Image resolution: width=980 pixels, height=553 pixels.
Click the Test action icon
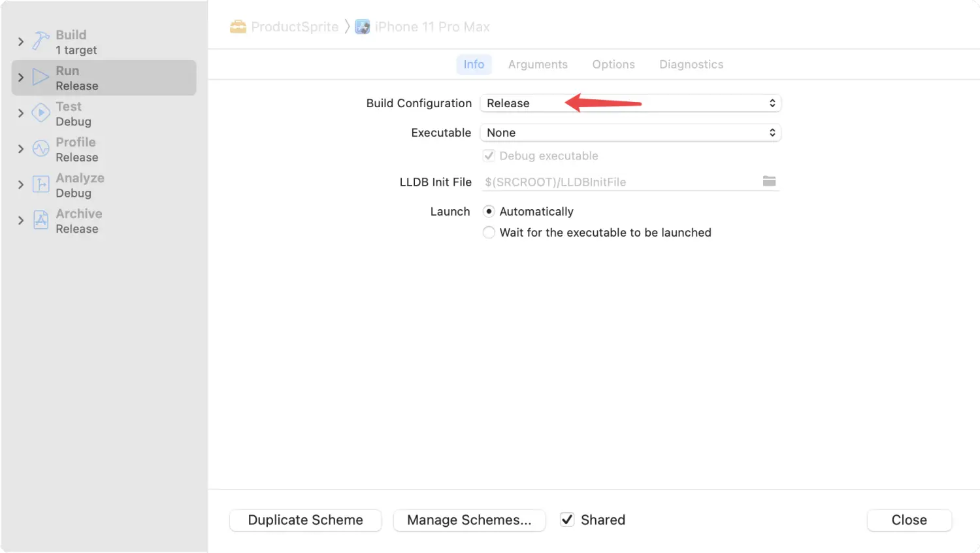pyautogui.click(x=41, y=113)
